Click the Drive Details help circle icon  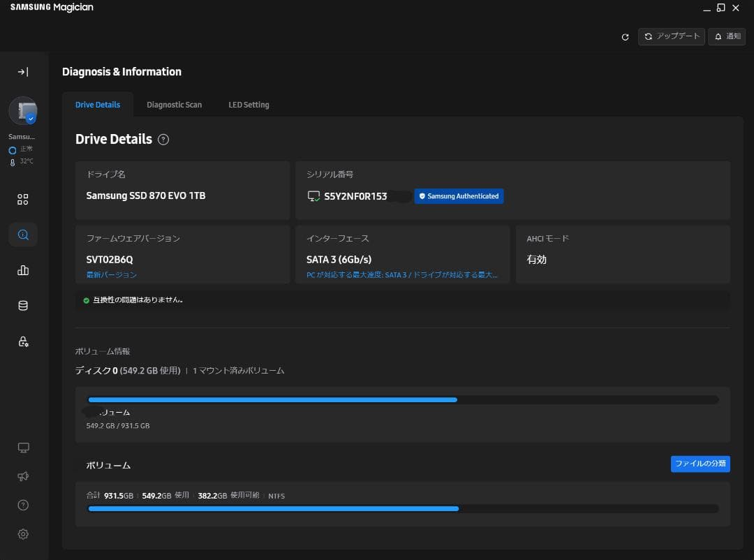[x=163, y=140]
